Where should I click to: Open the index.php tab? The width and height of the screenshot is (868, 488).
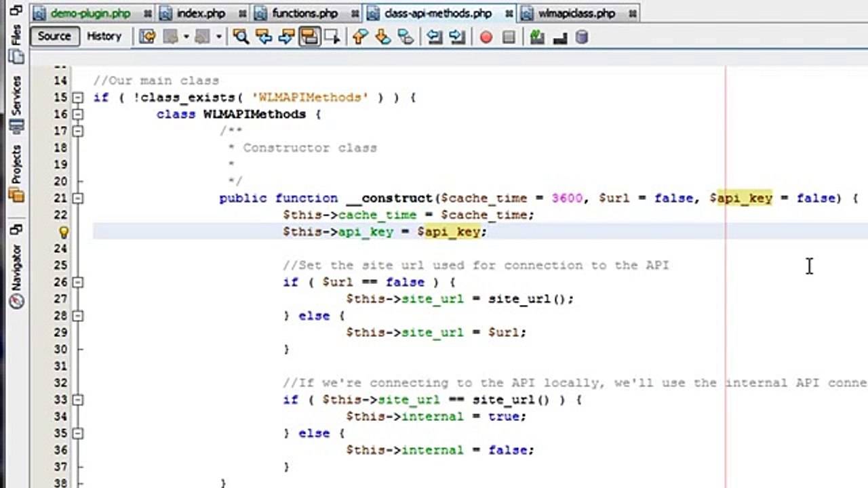pyautogui.click(x=201, y=13)
